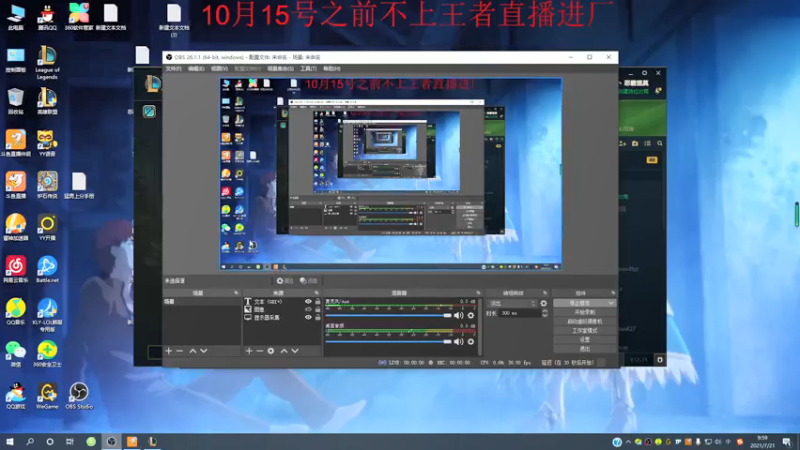Open the 文件(F) menu

[x=173, y=68]
